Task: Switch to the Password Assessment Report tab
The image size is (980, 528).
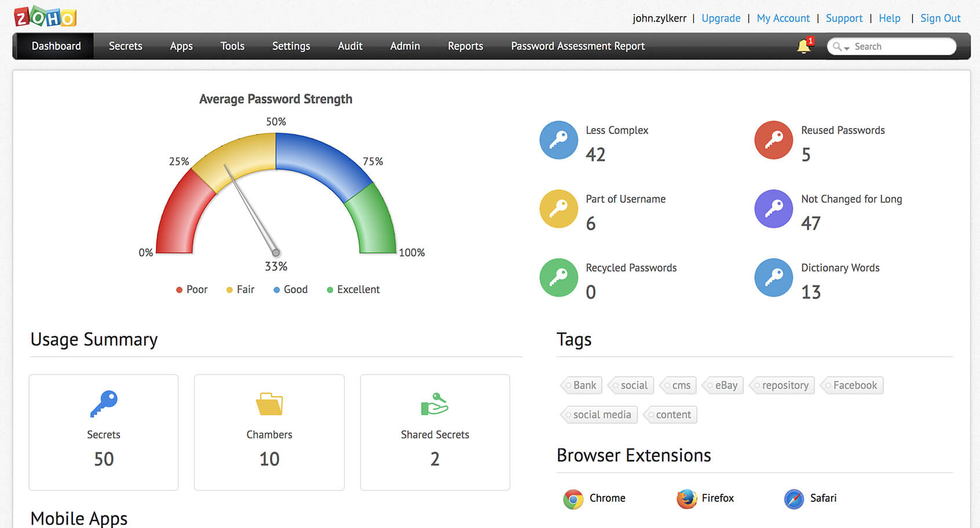Action: (x=577, y=46)
